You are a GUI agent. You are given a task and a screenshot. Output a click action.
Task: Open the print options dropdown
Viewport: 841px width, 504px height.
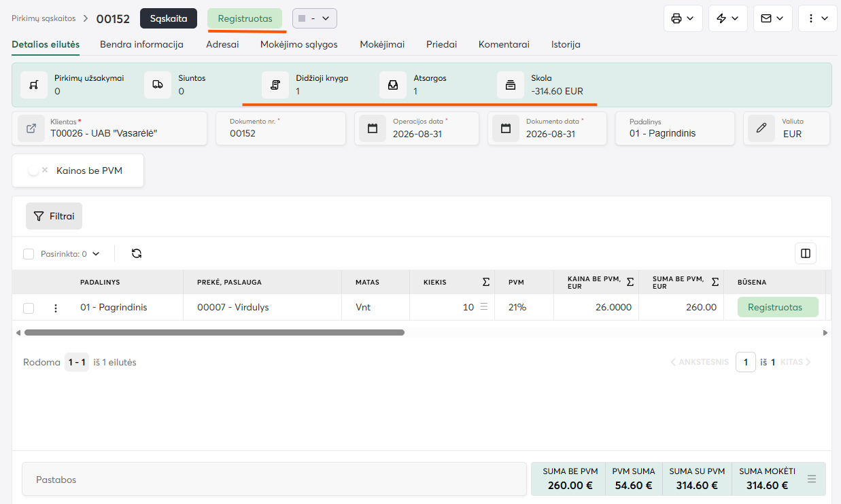(x=683, y=18)
